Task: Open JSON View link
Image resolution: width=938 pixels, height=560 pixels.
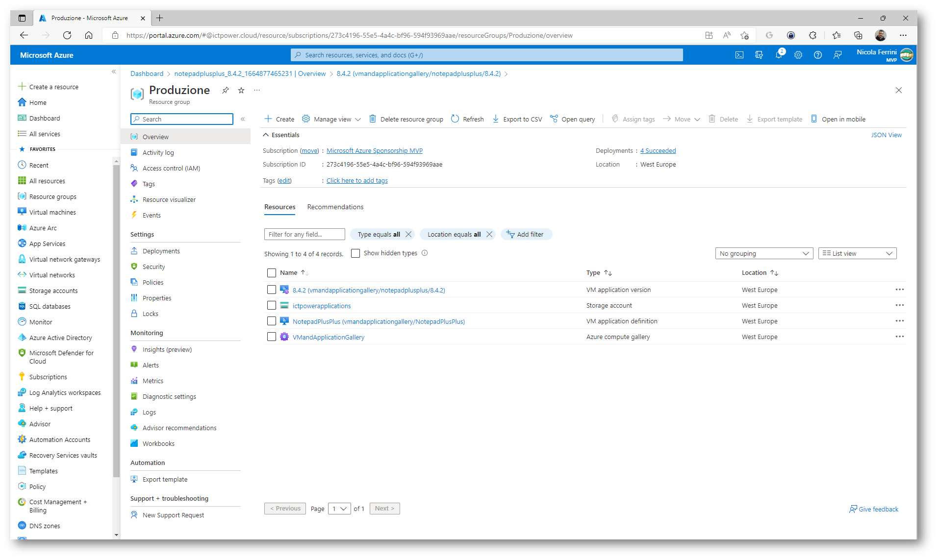Action: [x=886, y=135]
